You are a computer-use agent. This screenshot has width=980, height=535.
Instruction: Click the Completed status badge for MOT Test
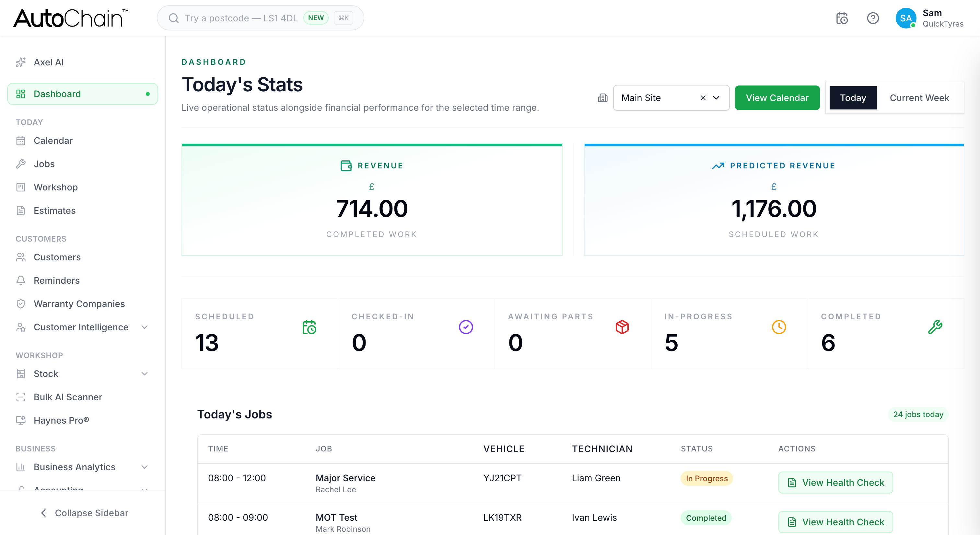pos(706,518)
